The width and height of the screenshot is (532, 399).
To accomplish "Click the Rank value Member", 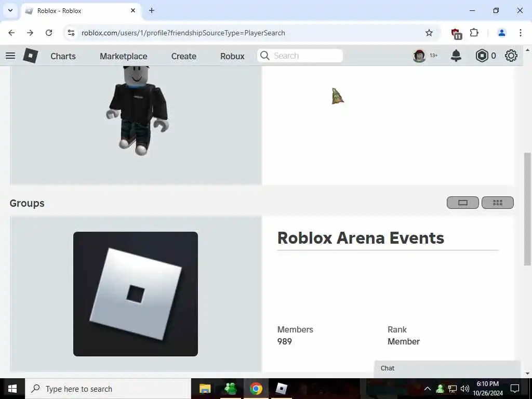I will tap(403, 342).
